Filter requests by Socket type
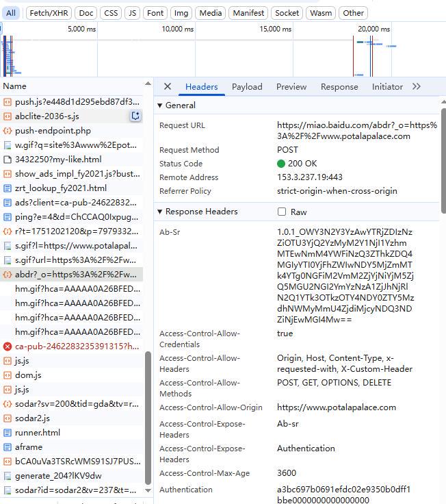 point(287,13)
